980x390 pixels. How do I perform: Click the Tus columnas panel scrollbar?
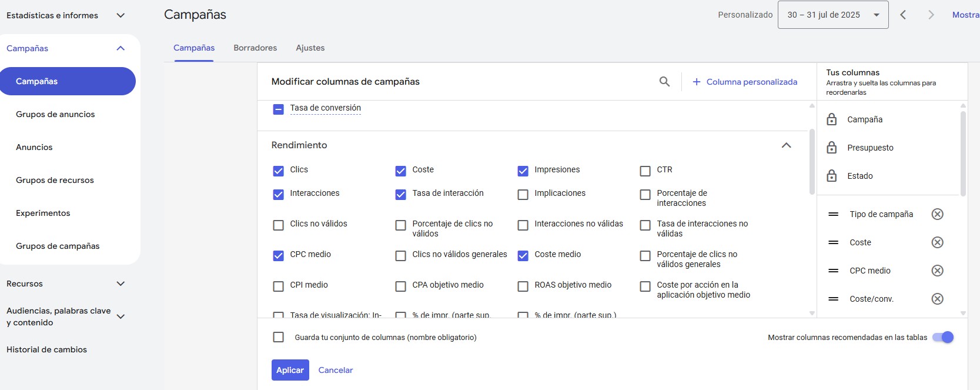click(x=963, y=153)
